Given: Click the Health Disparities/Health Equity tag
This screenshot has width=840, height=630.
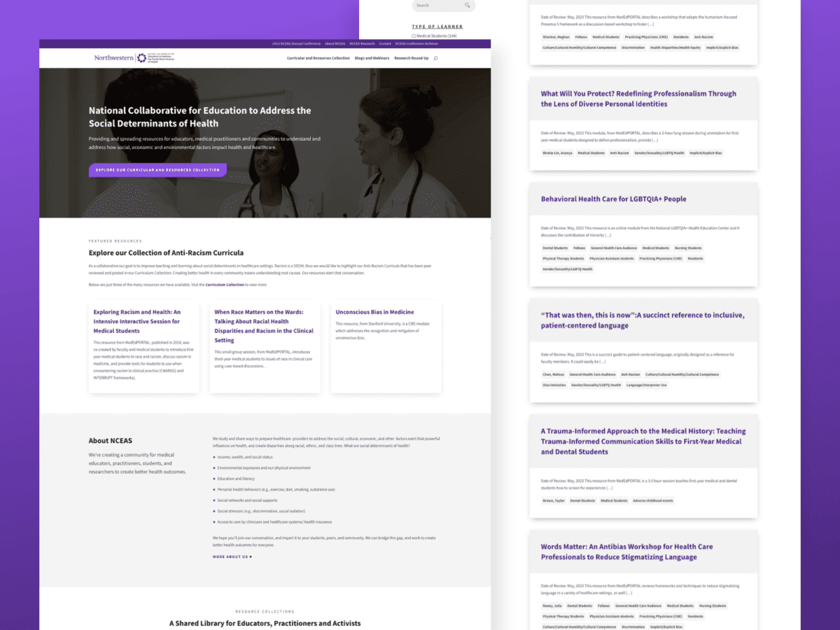Looking at the screenshot, I should (x=675, y=48).
